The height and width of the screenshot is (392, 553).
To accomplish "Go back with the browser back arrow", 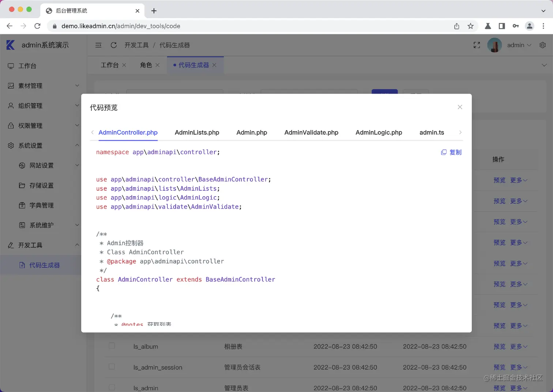I will click(10, 26).
